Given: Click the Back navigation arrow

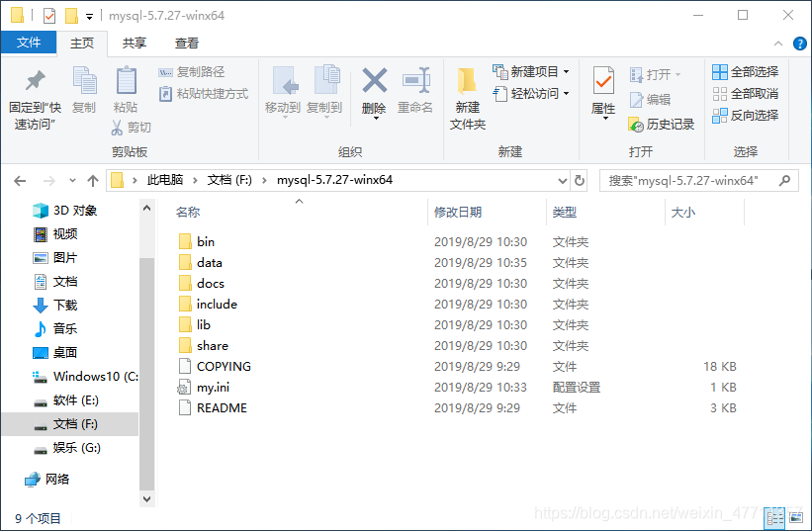Looking at the screenshot, I should pos(20,181).
